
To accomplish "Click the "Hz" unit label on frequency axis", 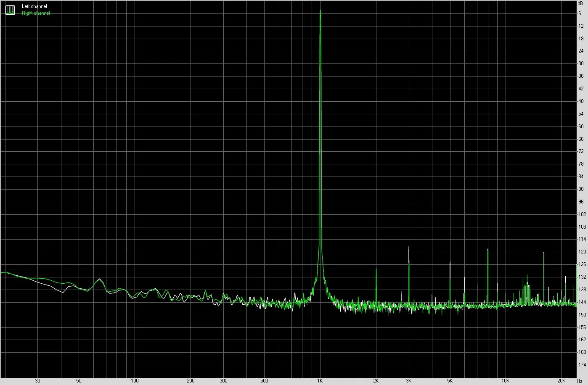I will click(x=580, y=381).
